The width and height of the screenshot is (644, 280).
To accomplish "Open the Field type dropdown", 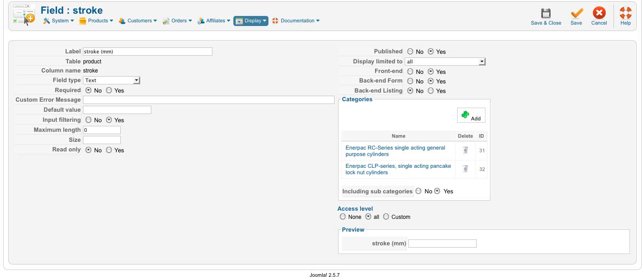I will click(x=112, y=80).
